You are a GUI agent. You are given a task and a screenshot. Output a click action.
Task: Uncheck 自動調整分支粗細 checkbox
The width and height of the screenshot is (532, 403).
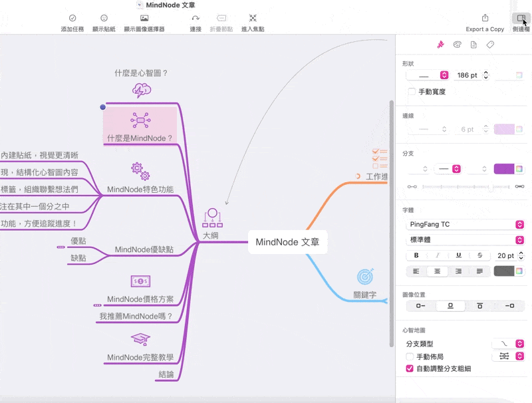410,368
